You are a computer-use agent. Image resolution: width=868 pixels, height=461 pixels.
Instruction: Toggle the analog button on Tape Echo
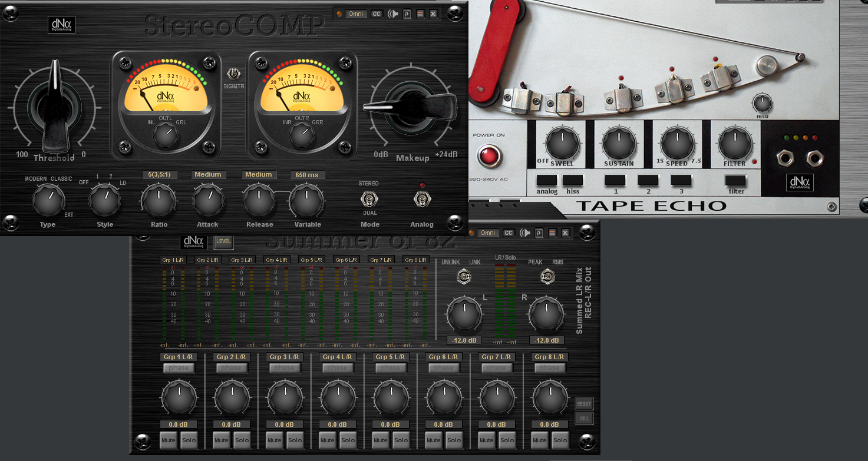tap(547, 180)
